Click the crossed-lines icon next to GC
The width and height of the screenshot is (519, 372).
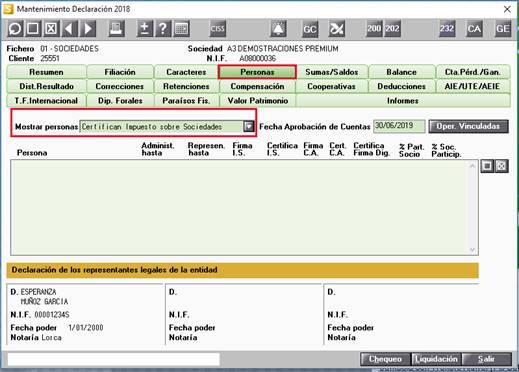336,29
